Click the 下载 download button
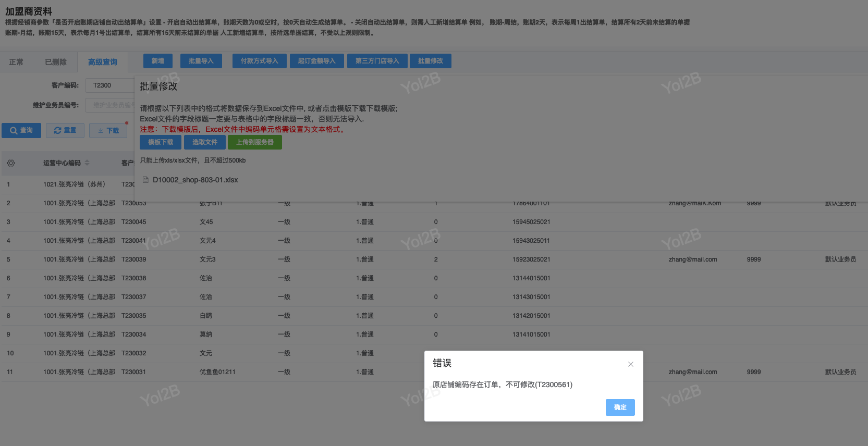The height and width of the screenshot is (446, 868). [x=108, y=130]
